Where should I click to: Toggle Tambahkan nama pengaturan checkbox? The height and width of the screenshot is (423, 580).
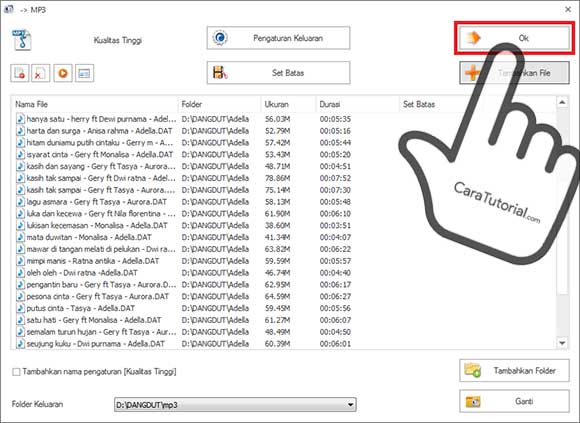point(16,372)
